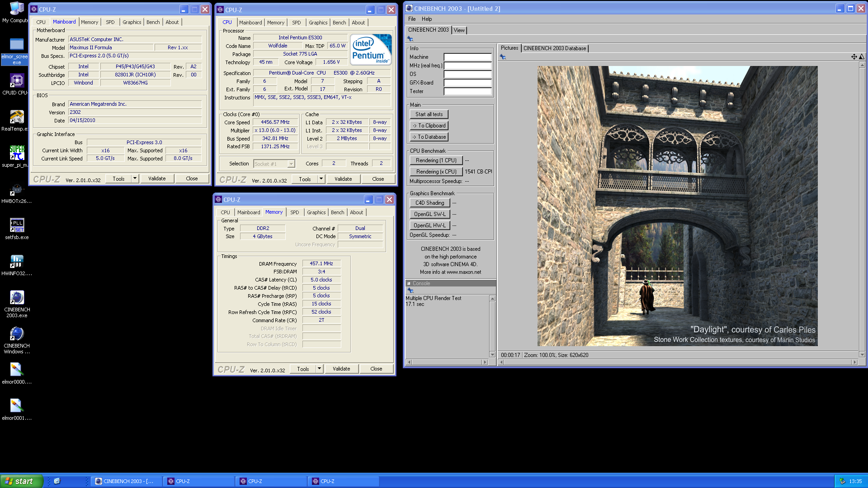
Task: Open About tab in Memory CPU-Z window
Action: (356, 212)
